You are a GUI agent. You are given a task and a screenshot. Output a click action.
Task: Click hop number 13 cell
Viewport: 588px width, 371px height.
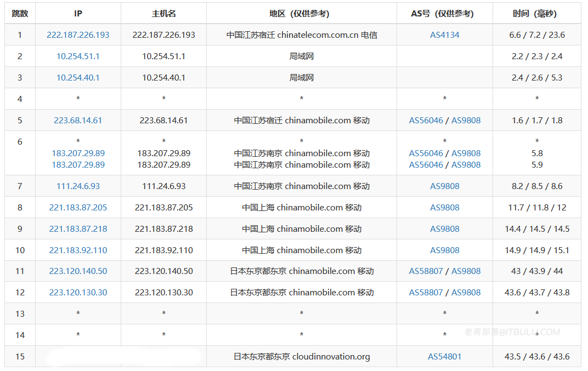20,313
